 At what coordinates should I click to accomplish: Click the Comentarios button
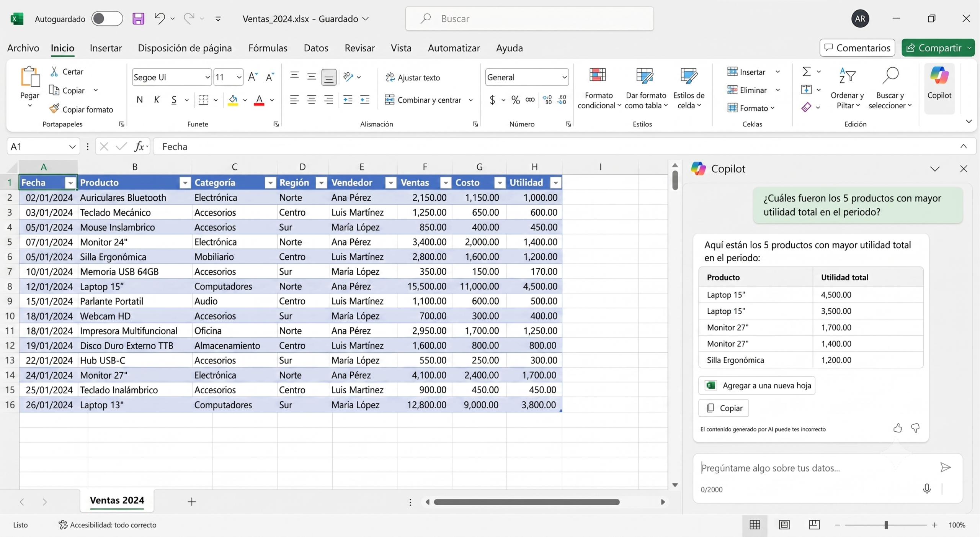857,48
